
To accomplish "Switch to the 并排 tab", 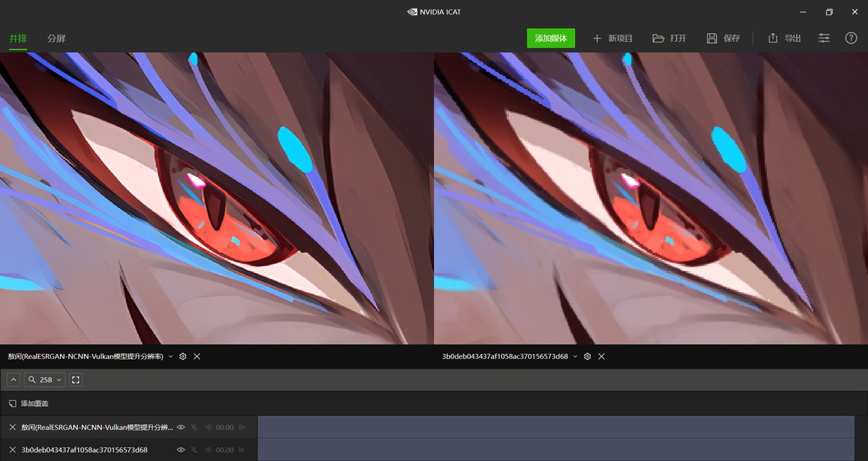I will [x=17, y=38].
